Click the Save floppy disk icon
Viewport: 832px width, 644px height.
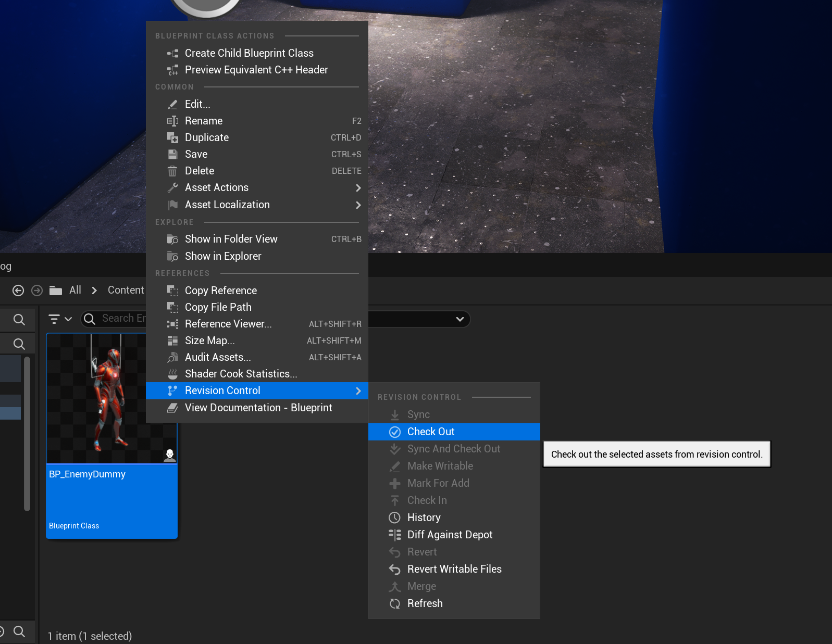(x=172, y=154)
